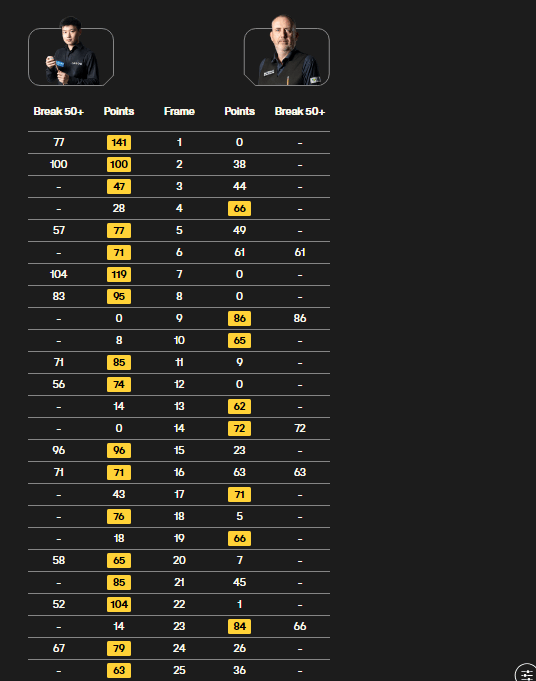536x681 pixels.
Task: Click the highlighted 119 score in frame 7
Action: [119, 274]
